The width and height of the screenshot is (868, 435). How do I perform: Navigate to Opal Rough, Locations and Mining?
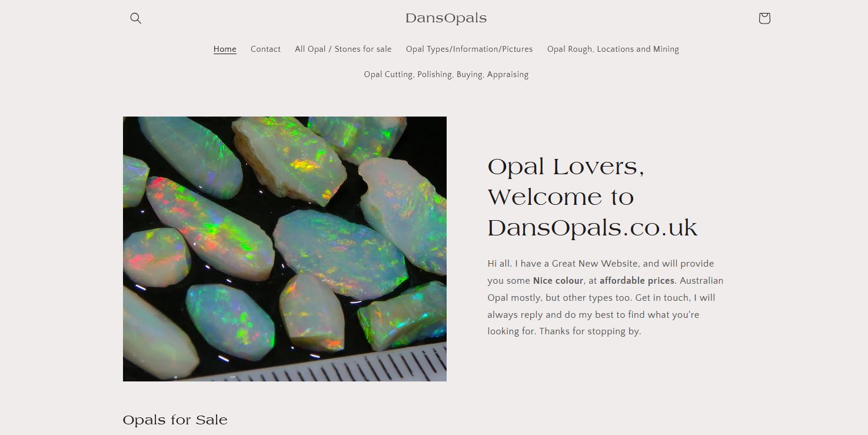coord(613,49)
